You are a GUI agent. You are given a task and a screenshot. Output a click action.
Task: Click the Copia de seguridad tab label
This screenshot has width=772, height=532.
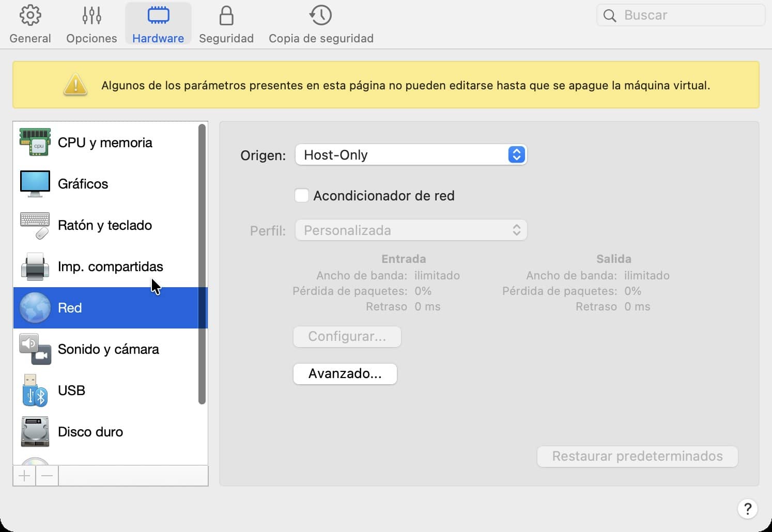(321, 38)
